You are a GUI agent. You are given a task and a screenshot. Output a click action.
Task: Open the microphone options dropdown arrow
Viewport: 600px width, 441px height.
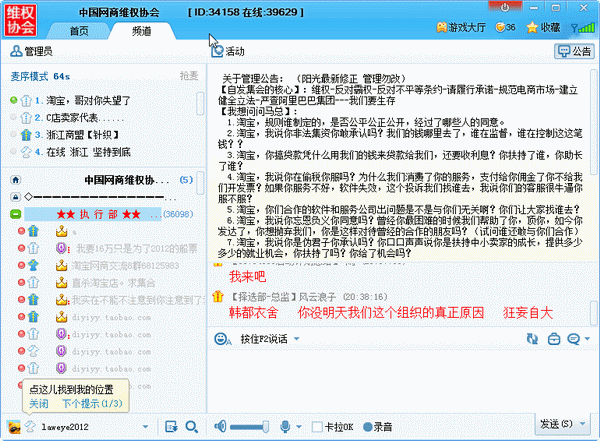click(299, 426)
